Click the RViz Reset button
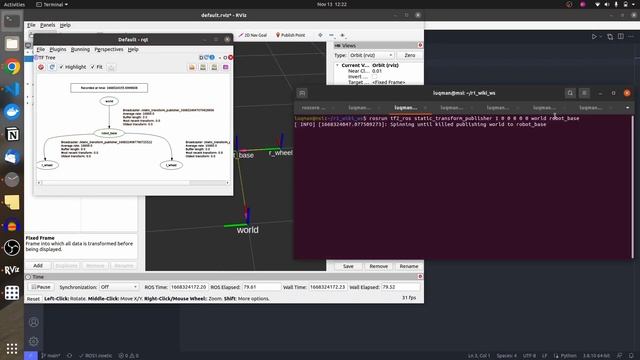Screen dimensions: 640x360 (33, 299)
